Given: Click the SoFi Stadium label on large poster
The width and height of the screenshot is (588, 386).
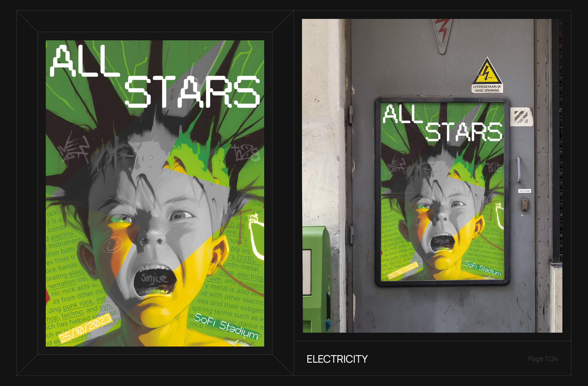Looking at the screenshot, I should pyautogui.click(x=226, y=326).
